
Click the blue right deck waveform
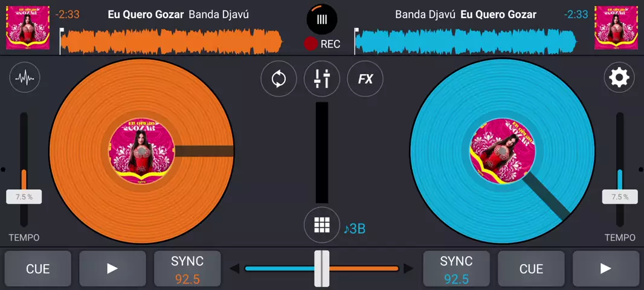pos(465,42)
